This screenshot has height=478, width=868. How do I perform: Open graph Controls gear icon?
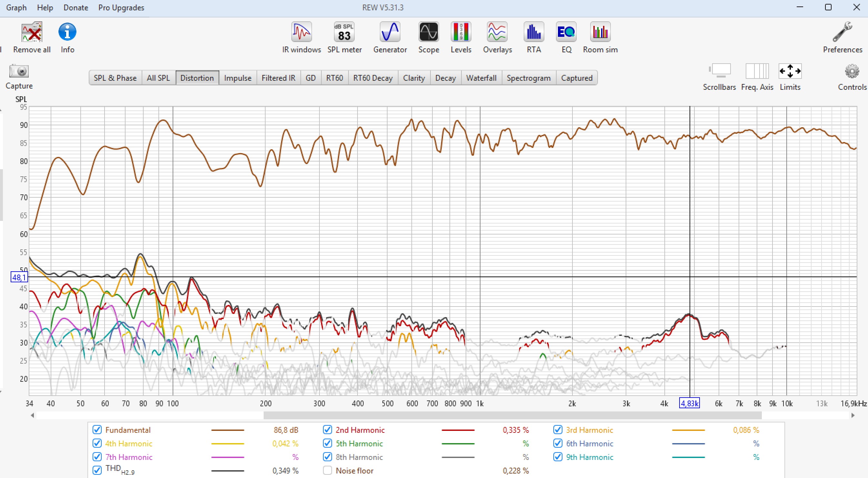852,71
